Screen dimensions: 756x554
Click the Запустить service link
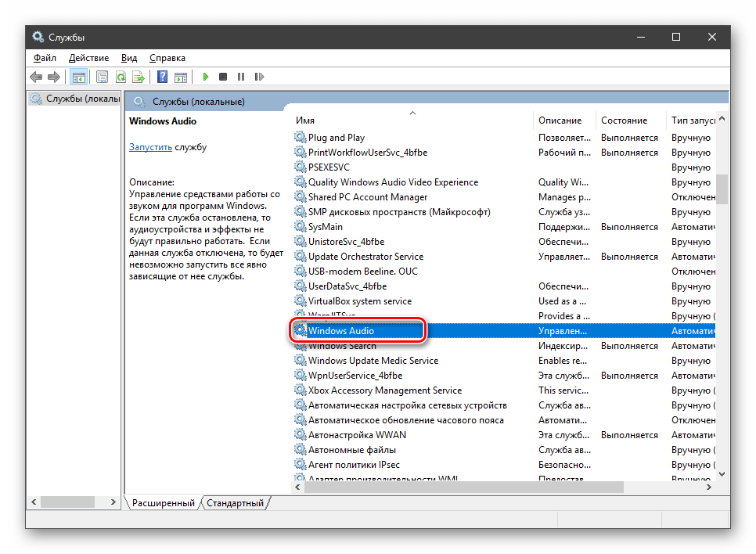click(x=150, y=146)
